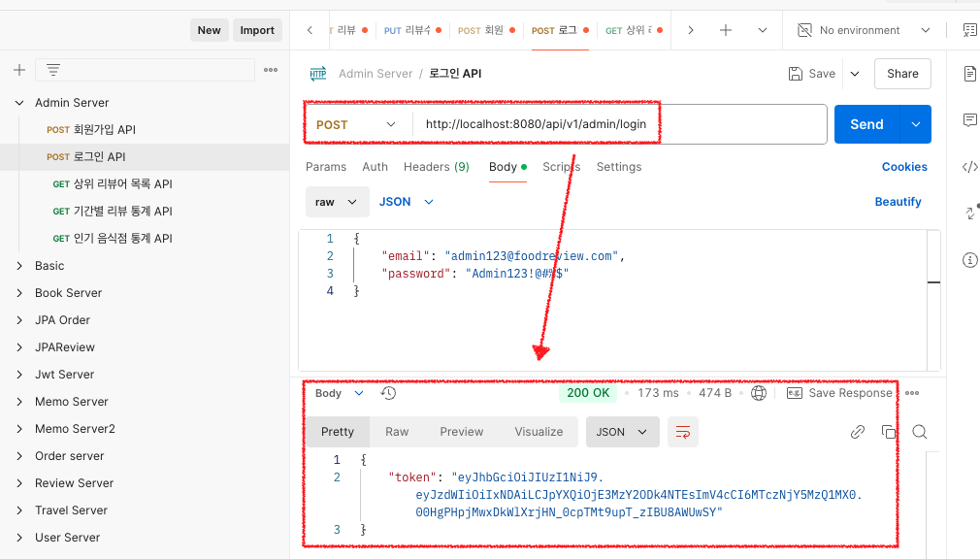
Task: Open the Auth tab
Action: [x=375, y=167]
